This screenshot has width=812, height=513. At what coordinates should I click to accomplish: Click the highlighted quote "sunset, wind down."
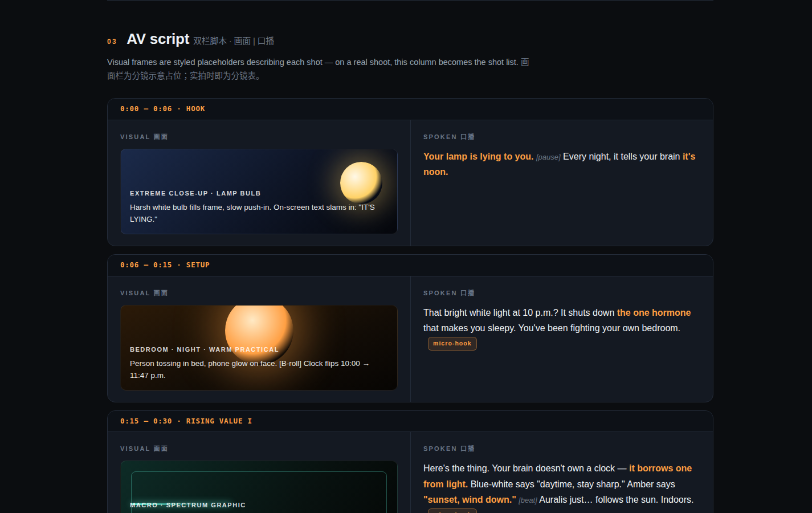pos(470,499)
